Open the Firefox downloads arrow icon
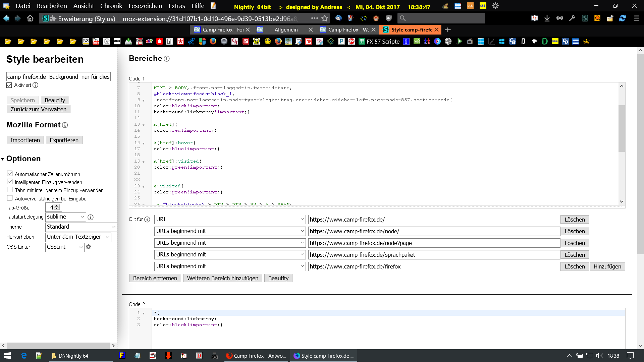644x362 pixels. tap(547, 18)
